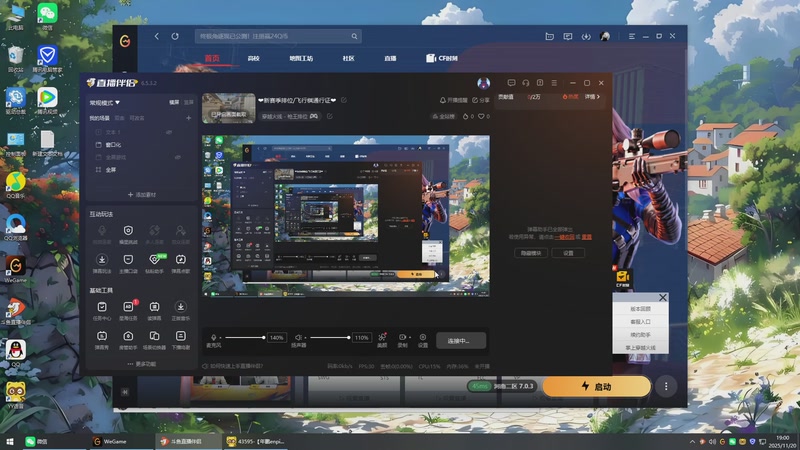Open the message icon in 直播伴侣 title bar

click(511, 83)
